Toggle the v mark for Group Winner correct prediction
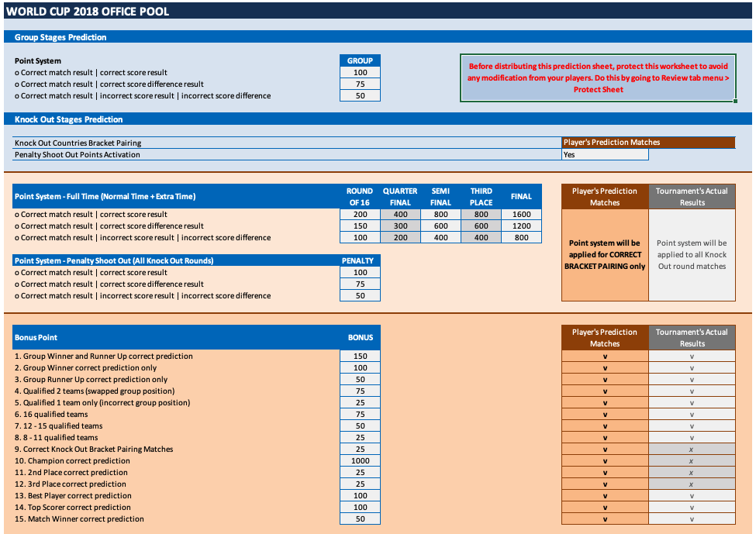This screenshot has width=756, height=534. (x=606, y=367)
